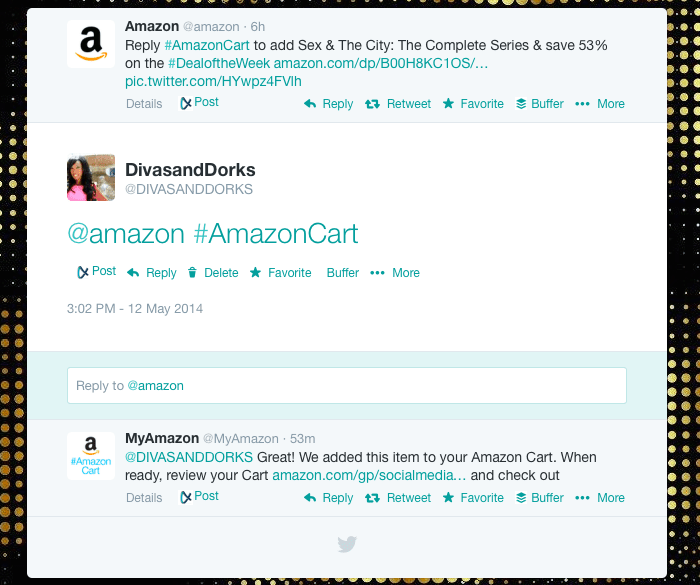Add Amazon's tweet to Buffer
Viewport: 700px width, 585px height.
pos(539,104)
